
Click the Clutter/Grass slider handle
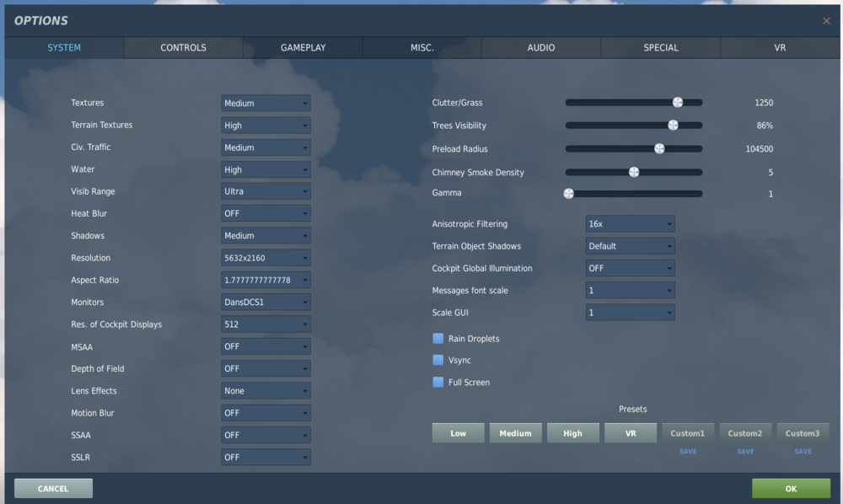(678, 102)
